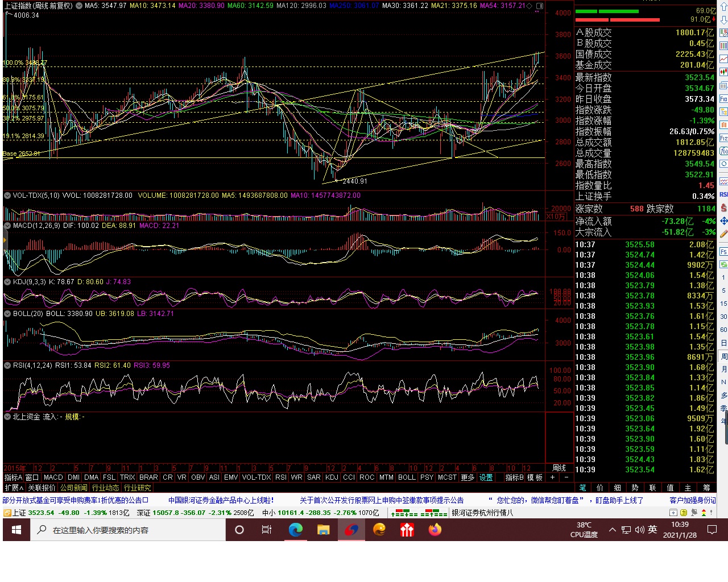Select the quarterly 季 period
The height and width of the screenshot is (582, 728).
[723, 408]
